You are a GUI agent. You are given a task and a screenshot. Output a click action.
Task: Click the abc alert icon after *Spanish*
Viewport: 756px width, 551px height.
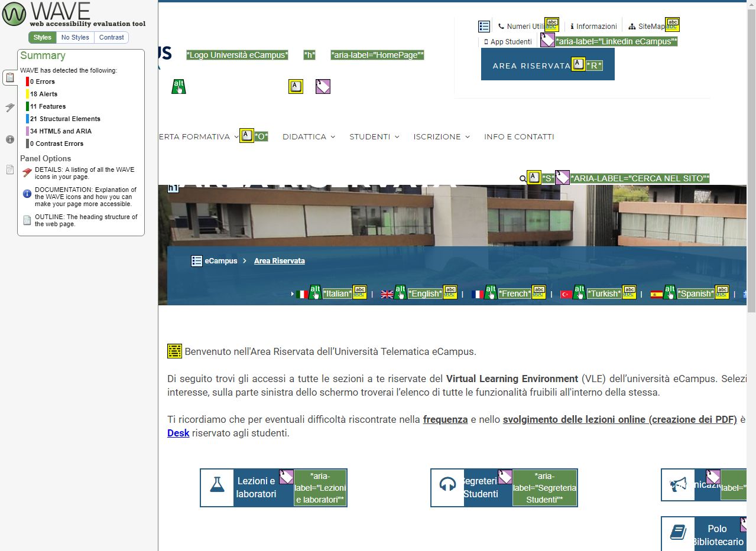point(722,292)
